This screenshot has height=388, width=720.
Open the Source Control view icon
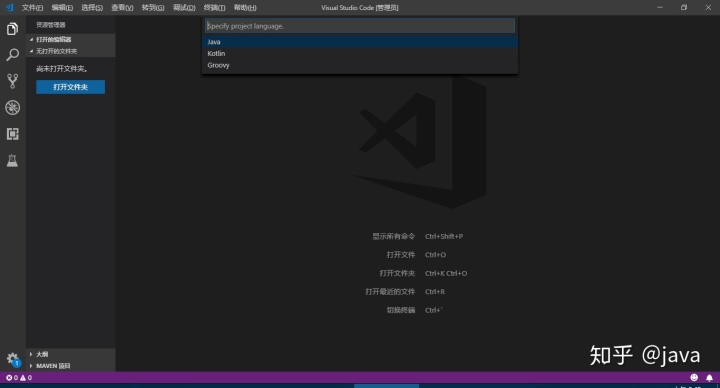12,81
